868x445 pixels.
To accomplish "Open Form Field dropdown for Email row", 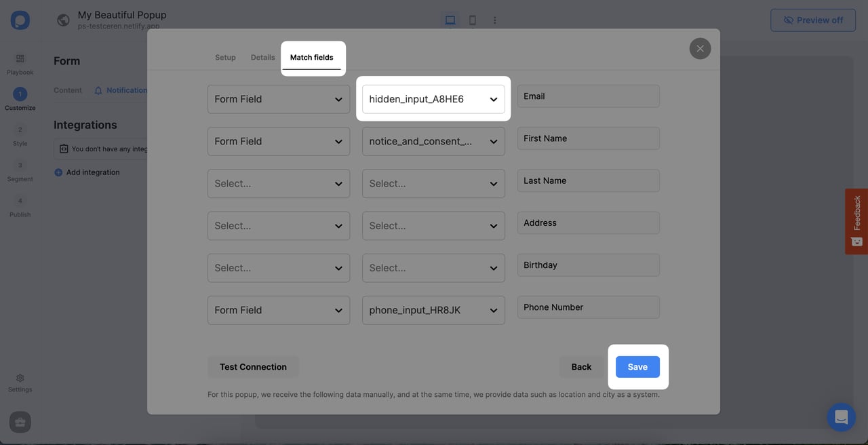I will point(279,99).
